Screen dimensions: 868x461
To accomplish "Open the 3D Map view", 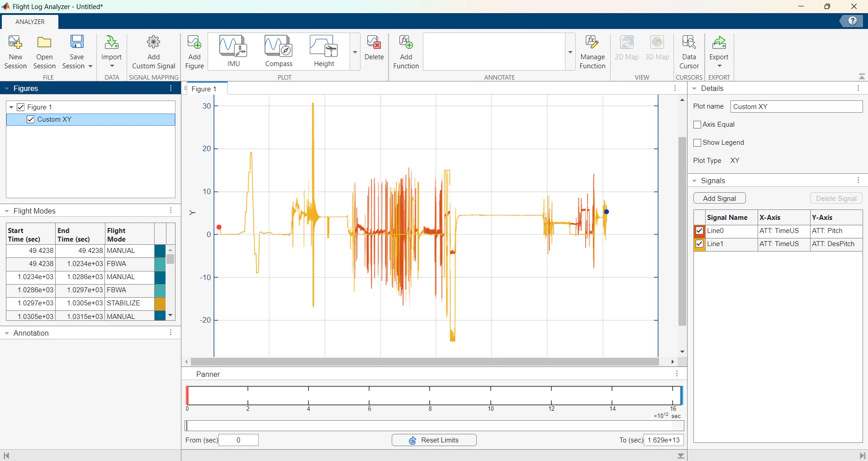I will point(657,48).
